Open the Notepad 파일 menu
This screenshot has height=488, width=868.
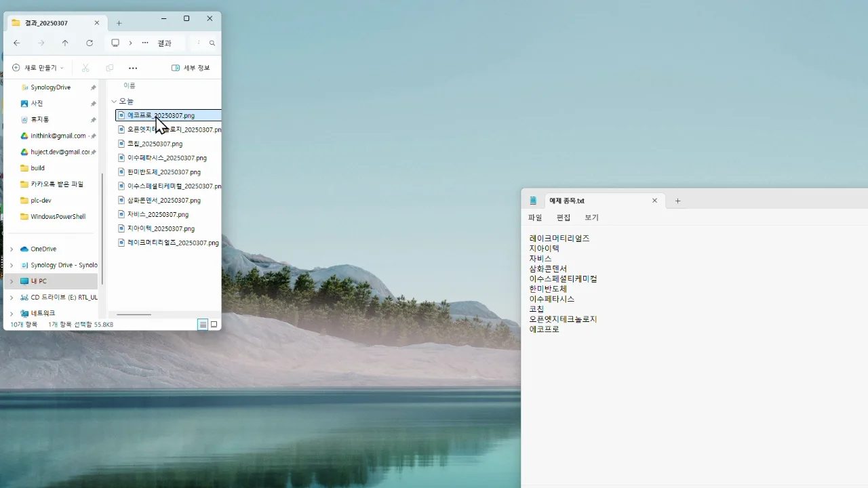535,218
